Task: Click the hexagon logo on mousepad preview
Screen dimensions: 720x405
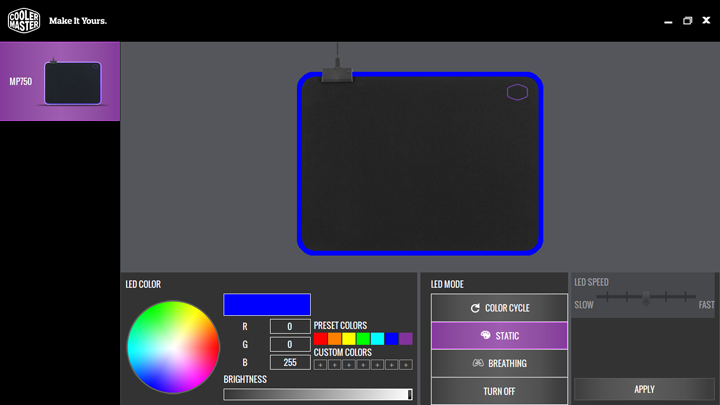Action: pos(517,93)
